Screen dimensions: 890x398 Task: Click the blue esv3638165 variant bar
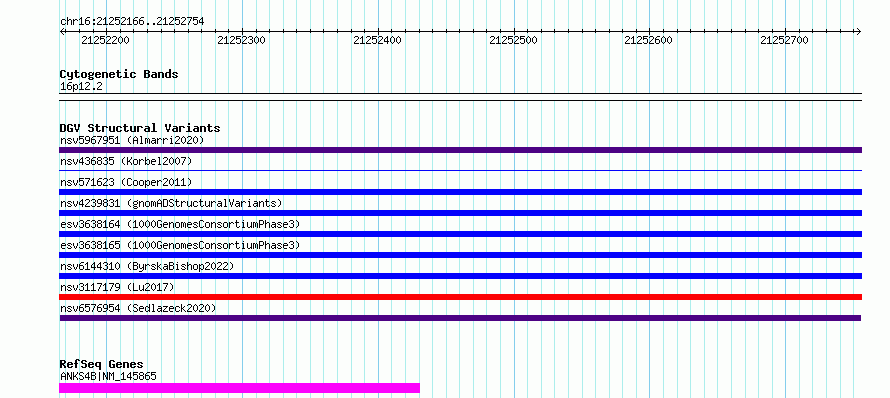[x=460, y=255]
